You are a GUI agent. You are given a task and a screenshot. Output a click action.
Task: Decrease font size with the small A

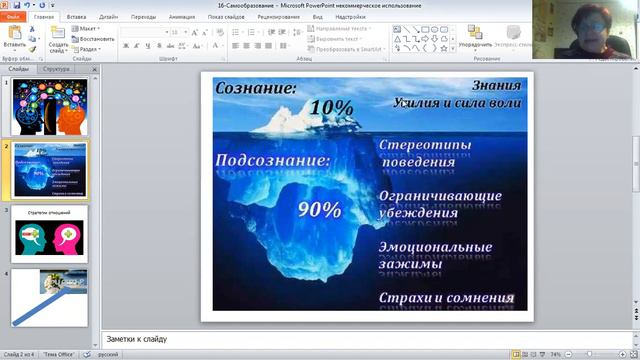tap(205, 33)
